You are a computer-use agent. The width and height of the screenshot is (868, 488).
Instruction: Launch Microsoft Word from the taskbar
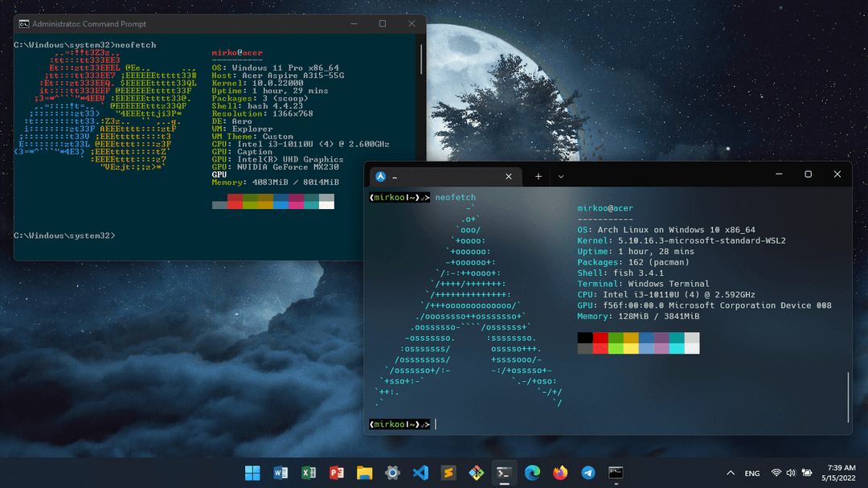[x=280, y=473]
